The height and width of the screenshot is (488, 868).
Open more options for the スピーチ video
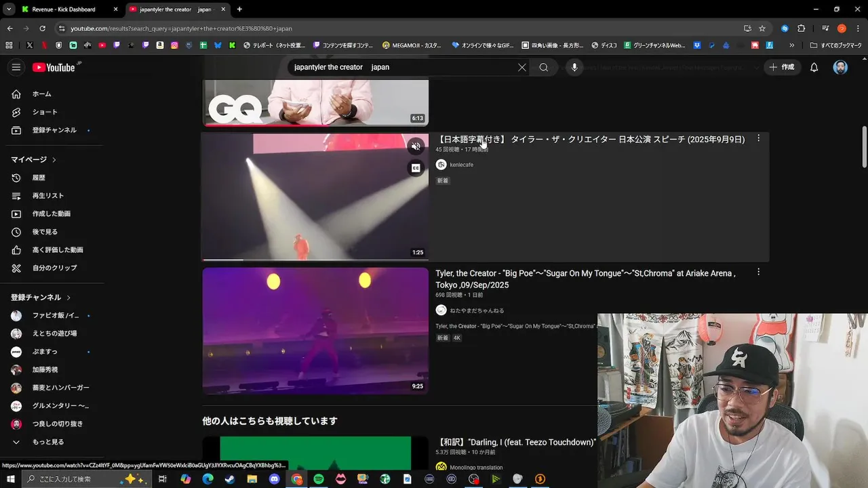click(x=758, y=138)
